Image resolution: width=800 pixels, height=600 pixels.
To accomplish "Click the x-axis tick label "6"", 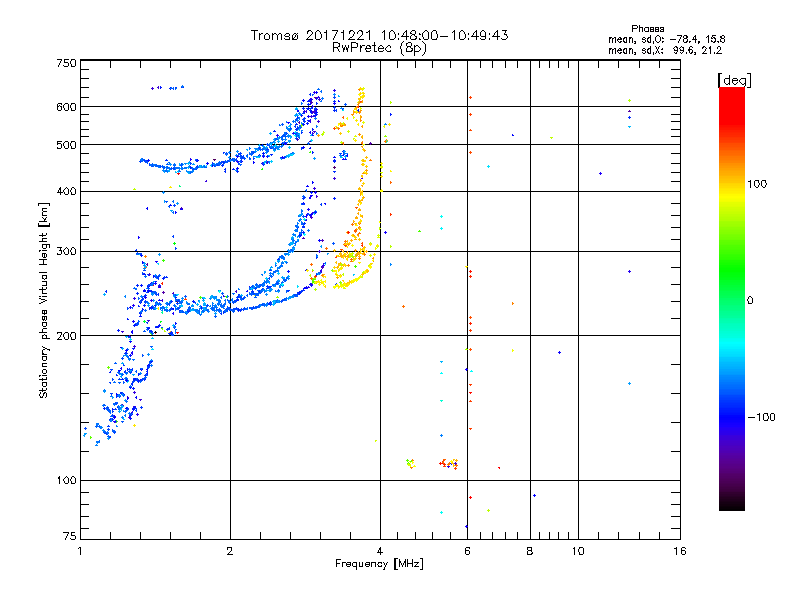I will click(x=467, y=551).
